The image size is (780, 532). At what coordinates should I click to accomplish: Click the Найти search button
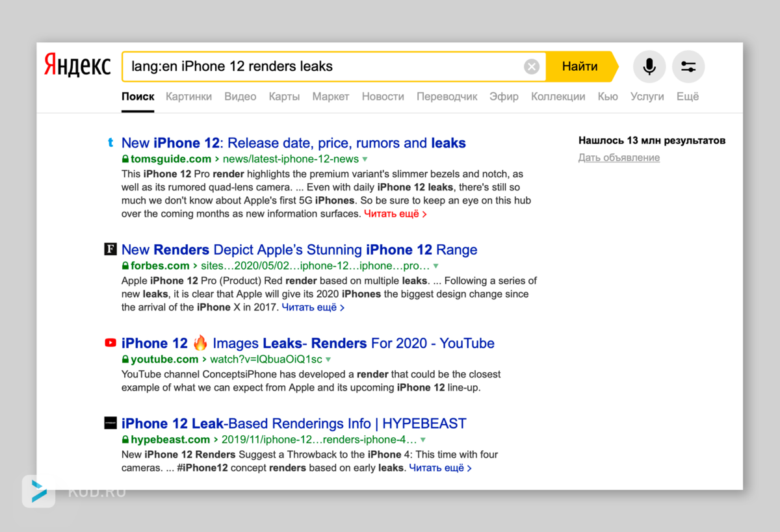point(580,66)
